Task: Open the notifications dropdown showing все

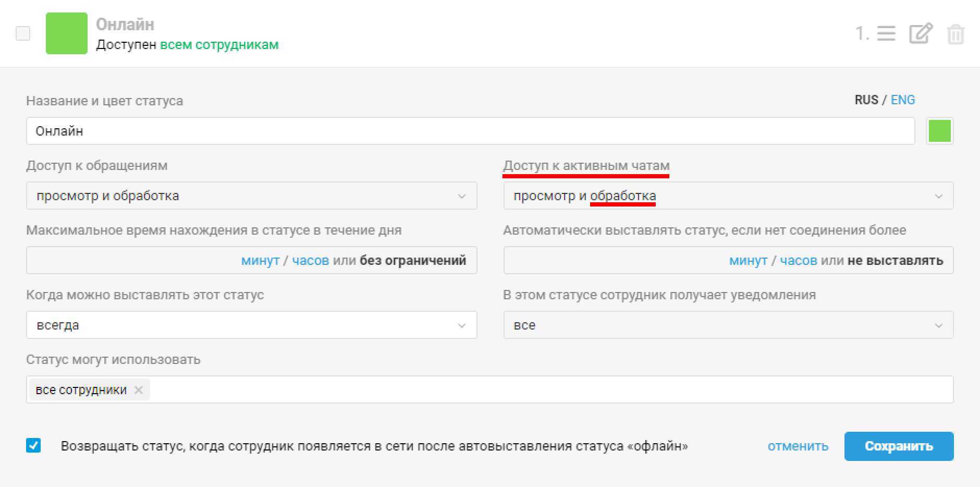Action: pyautogui.click(x=728, y=325)
